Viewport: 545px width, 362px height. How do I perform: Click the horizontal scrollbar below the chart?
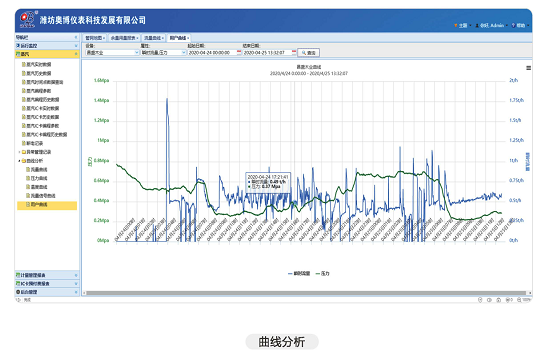[306, 293]
